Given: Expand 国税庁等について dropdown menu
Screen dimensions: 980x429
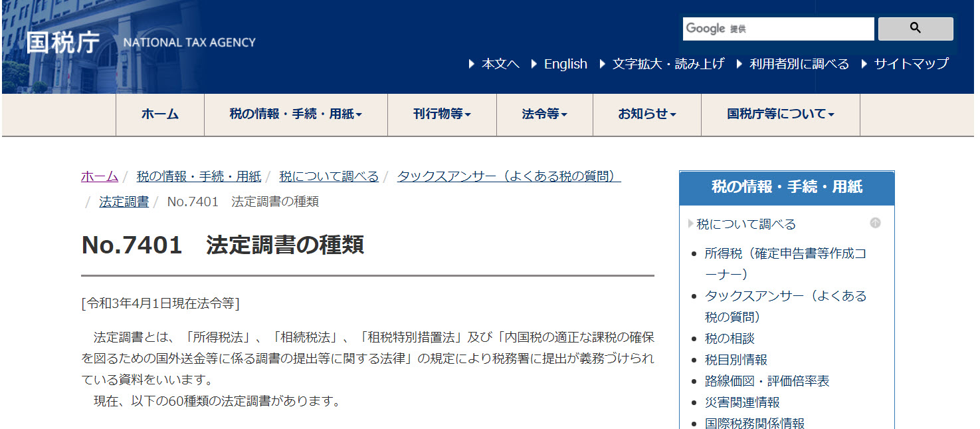Looking at the screenshot, I should pyautogui.click(x=780, y=114).
